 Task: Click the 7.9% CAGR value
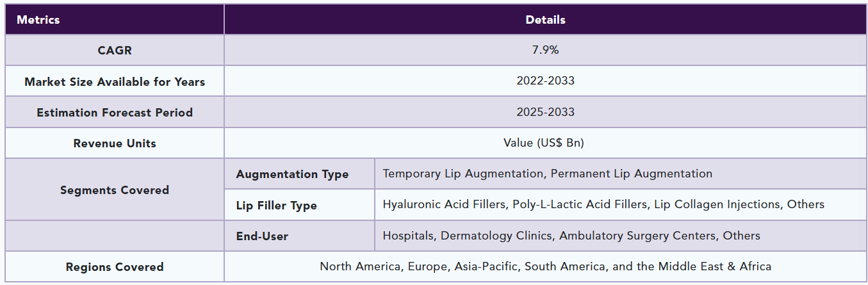(545, 50)
